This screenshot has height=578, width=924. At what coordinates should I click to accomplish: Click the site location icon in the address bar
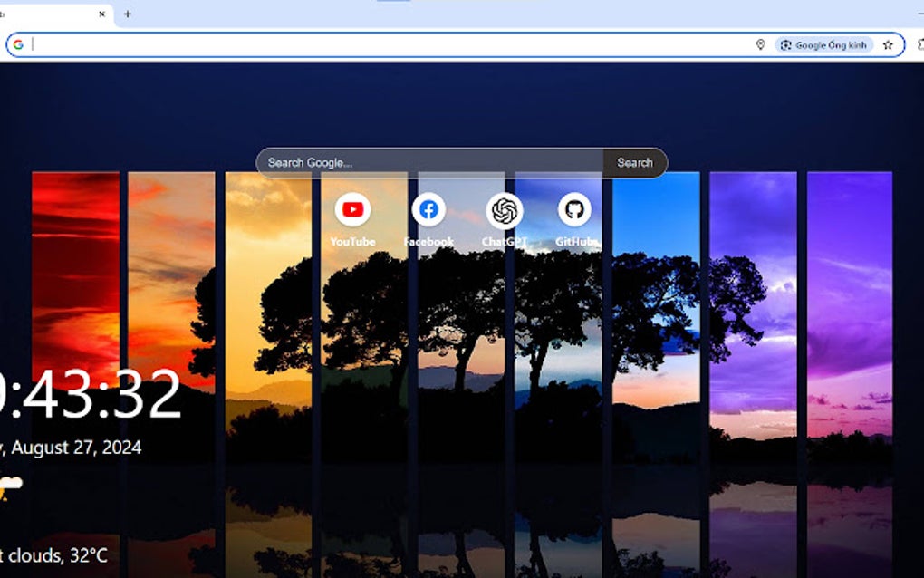pyautogui.click(x=761, y=44)
